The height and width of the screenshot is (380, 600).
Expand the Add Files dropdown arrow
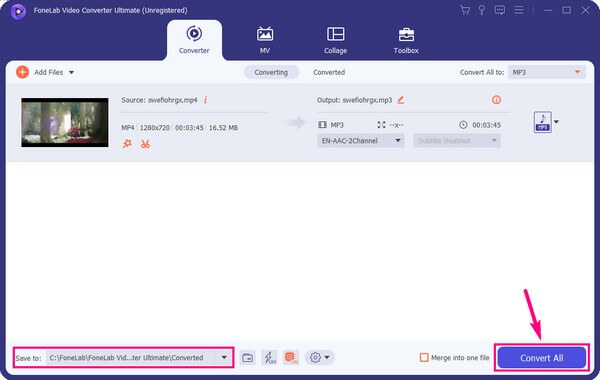pyautogui.click(x=71, y=72)
